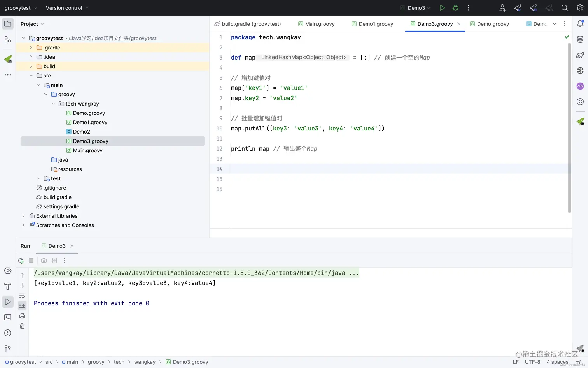Open the Notifications bell tool window
This screenshot has width=588, height=368.
tap(580, 24)
